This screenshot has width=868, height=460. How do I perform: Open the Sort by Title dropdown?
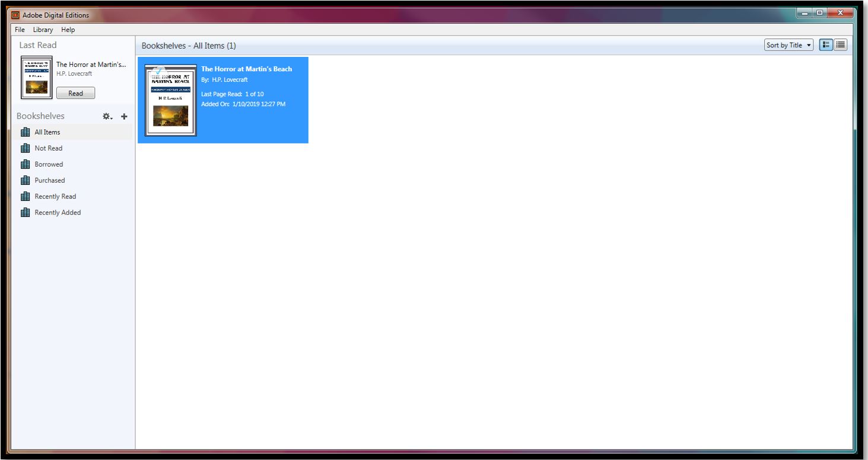[788, 45]
